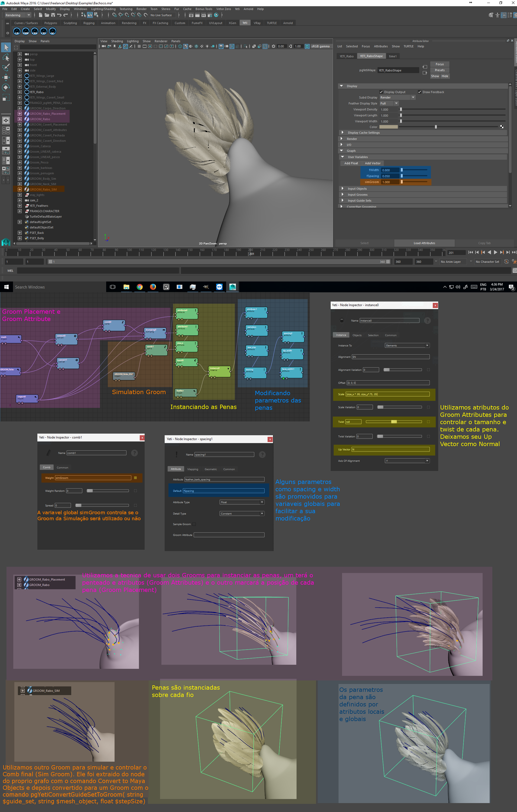Open the Lighting/Shading menu

click(x=103, y=9)
